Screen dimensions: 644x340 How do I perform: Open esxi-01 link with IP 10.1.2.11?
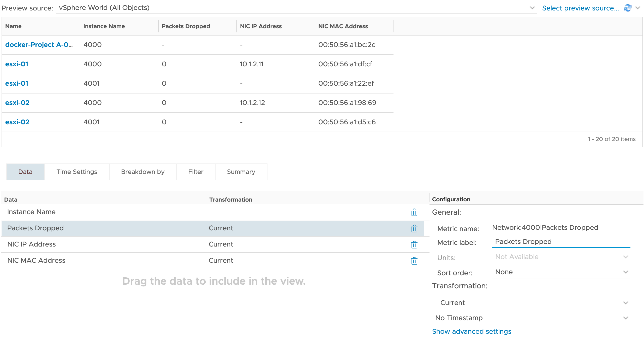click(x=17, y=64)
